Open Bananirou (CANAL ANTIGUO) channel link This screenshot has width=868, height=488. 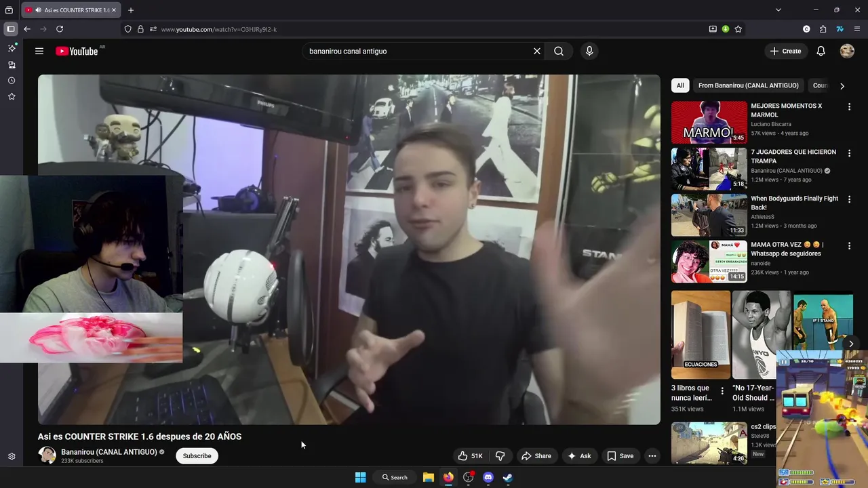tap(109, 452)
